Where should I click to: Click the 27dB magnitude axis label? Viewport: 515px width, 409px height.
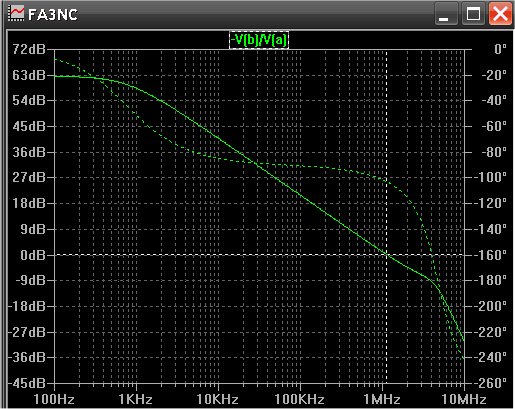[x=29, y=177]
